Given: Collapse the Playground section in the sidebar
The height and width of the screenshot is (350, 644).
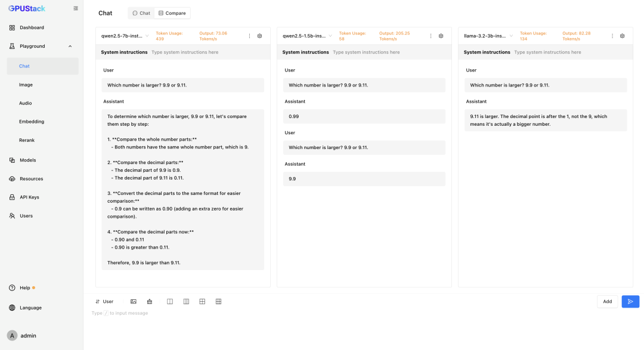Looking at the screenshot, I should coord(70,46).
